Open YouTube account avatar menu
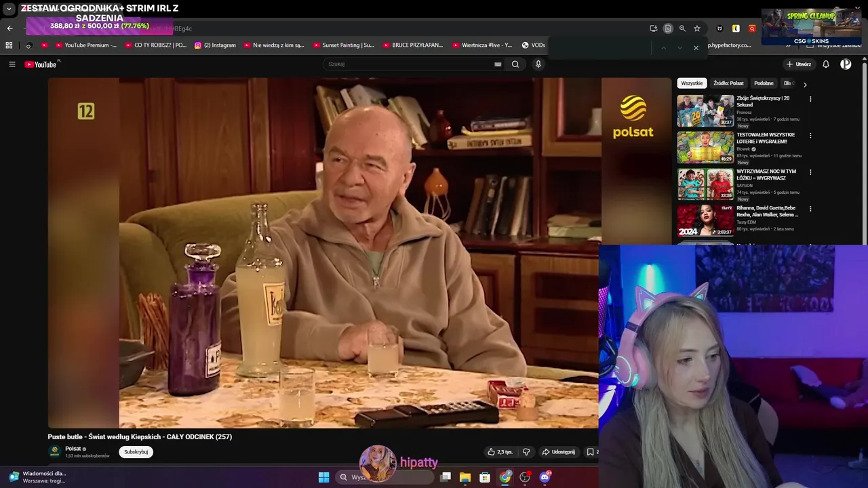The image size is (868, 488). click(846, 64)
